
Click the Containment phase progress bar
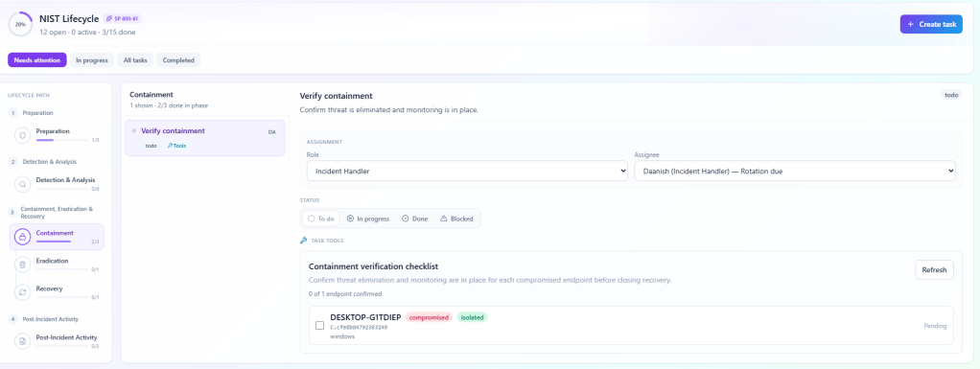click(x=62, y=242)
